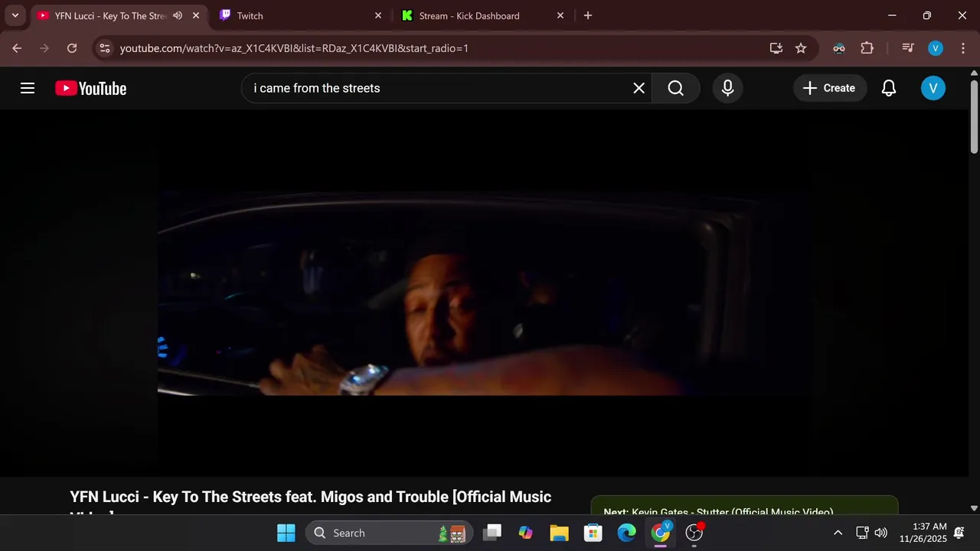980x551 pixels.
Task: Open Task View on the taskbar
Action: (x=492, y=533)
